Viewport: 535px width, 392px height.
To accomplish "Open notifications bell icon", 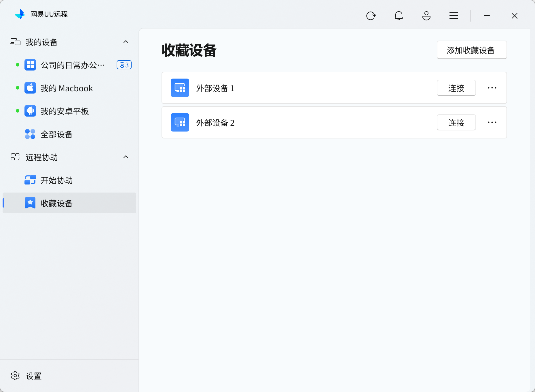I will [x=399, y=16].
